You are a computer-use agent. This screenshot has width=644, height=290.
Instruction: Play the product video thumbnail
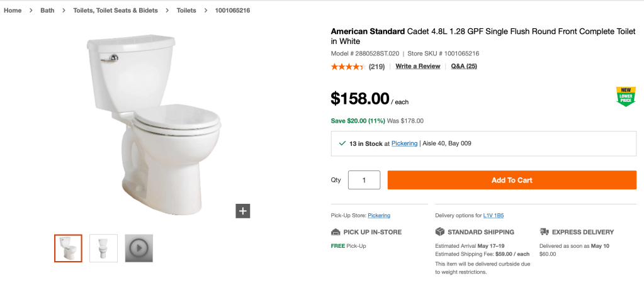(138, 248)
